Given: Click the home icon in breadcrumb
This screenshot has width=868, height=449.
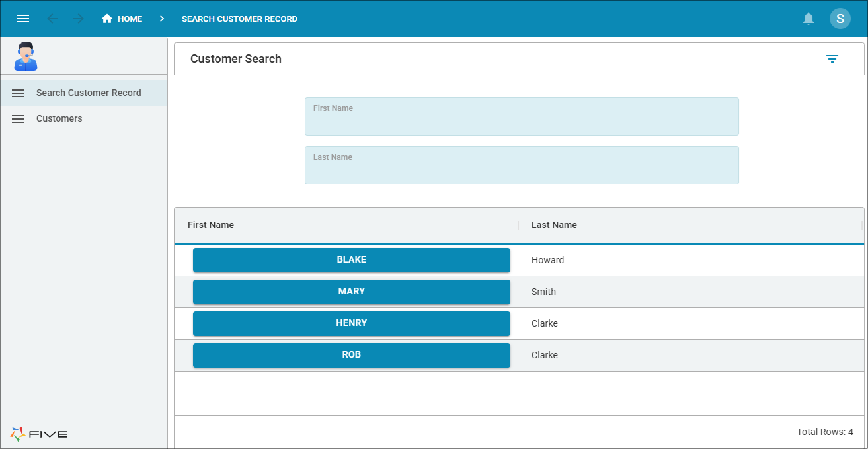Looking at the screenshot, I should pyautogui.click(x=107, y=19).
